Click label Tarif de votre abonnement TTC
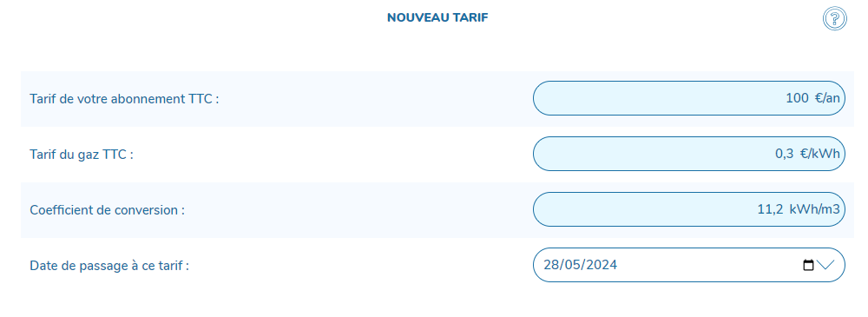The height and width of the screenshot is (317, 868). [124, 99]
